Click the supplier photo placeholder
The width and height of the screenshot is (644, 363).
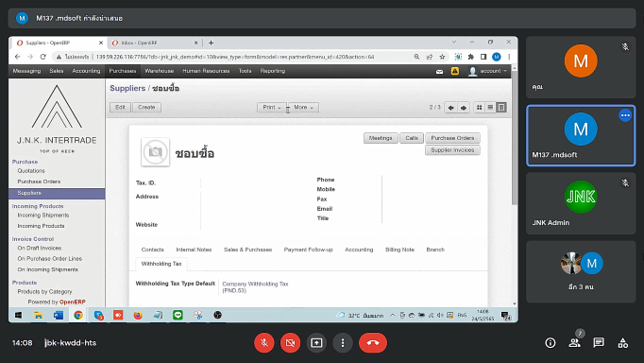coord(155,152)
